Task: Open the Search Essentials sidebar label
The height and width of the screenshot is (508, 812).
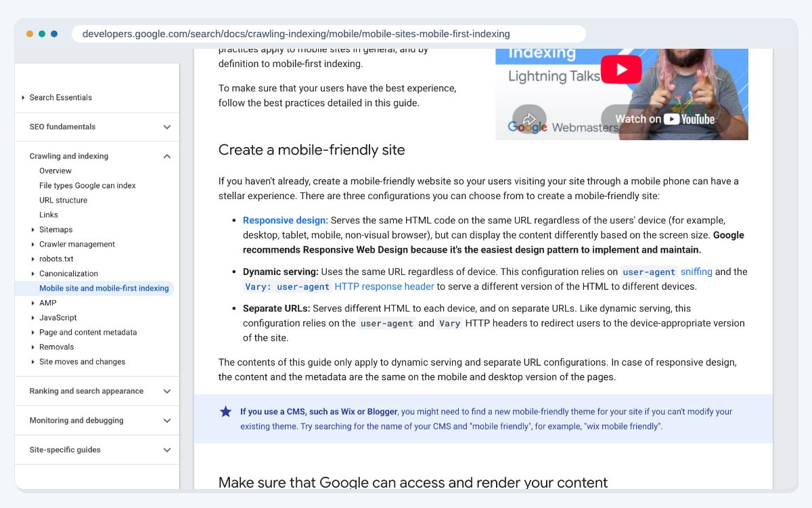Action: [x=61, y=98]
